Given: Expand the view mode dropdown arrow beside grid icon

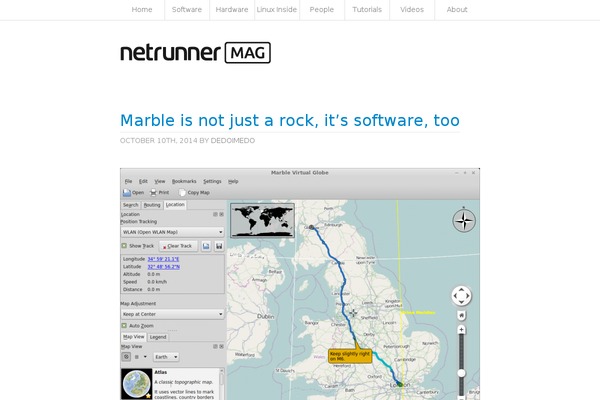Looking at the screenshot, I should [x=145, y=357].
